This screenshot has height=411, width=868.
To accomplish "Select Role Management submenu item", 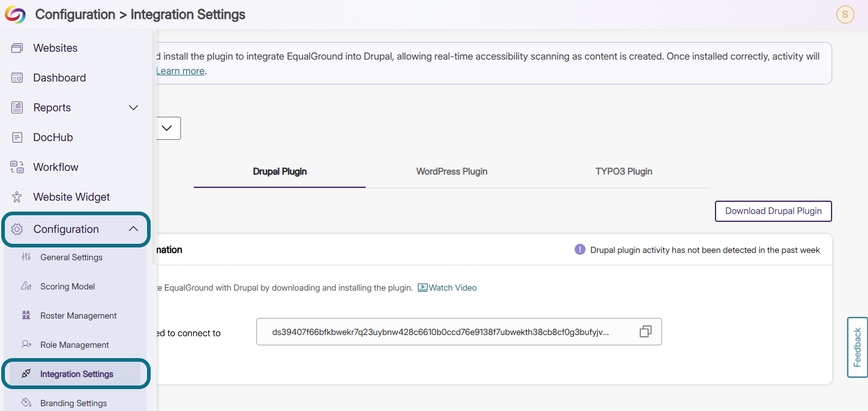I will (x=75, y=345).
